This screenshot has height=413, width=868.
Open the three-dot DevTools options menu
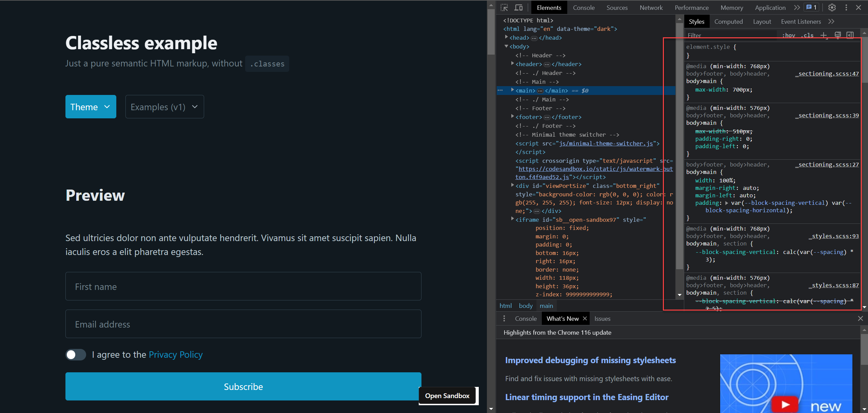(846, 7)
